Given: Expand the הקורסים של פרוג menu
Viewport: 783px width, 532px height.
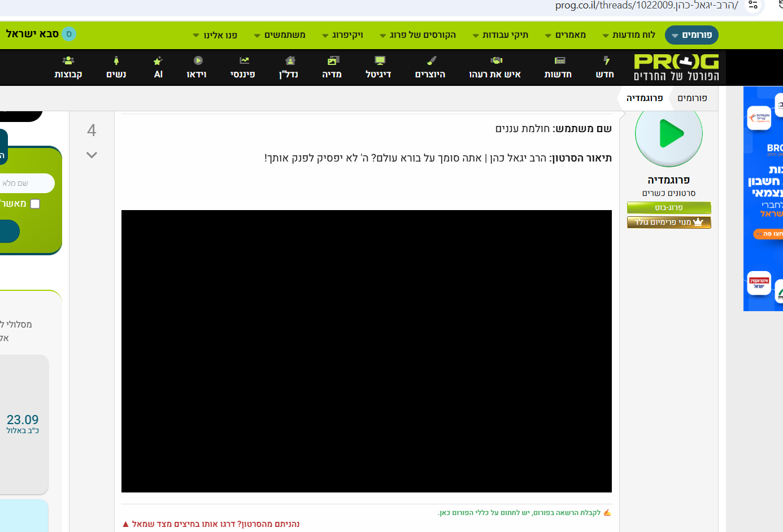Looking at the screenshot, I should click(418, 35).
